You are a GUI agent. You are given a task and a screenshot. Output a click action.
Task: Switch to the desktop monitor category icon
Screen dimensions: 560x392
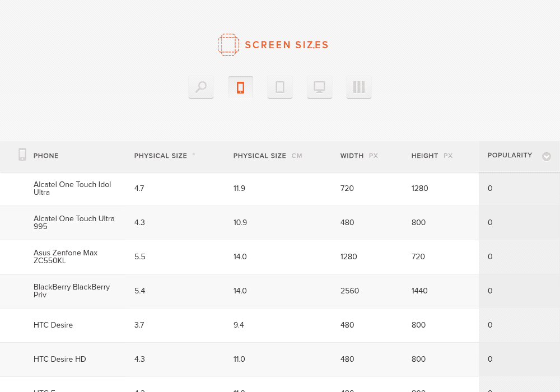(320, 87)
